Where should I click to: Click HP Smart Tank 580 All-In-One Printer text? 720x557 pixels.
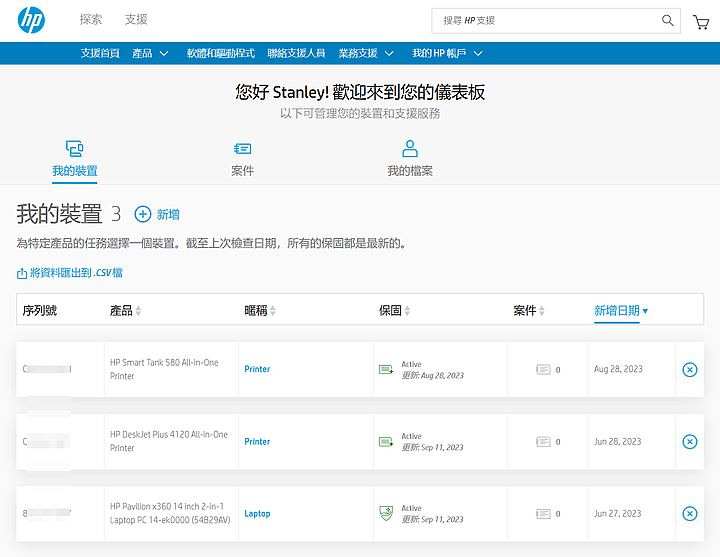click(164, 369)
